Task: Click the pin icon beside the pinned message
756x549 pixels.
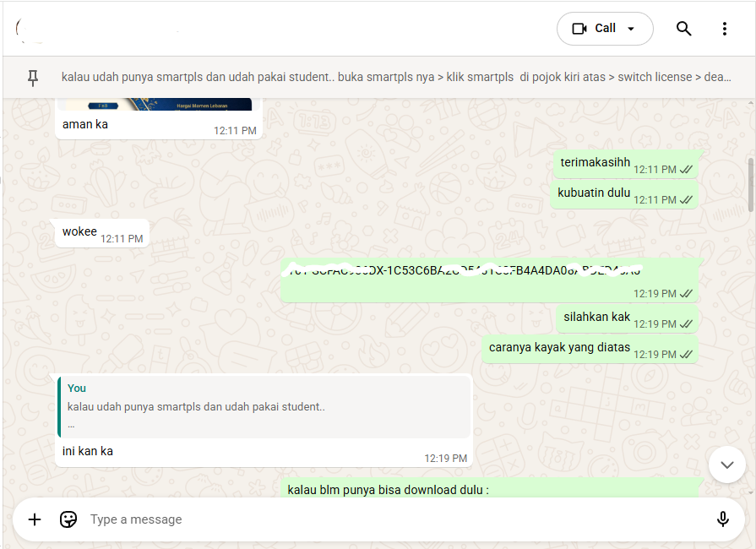Action: (33, 76)
